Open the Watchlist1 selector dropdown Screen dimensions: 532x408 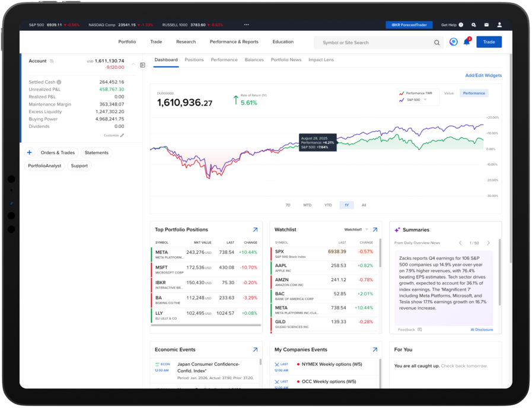(367, 230)
